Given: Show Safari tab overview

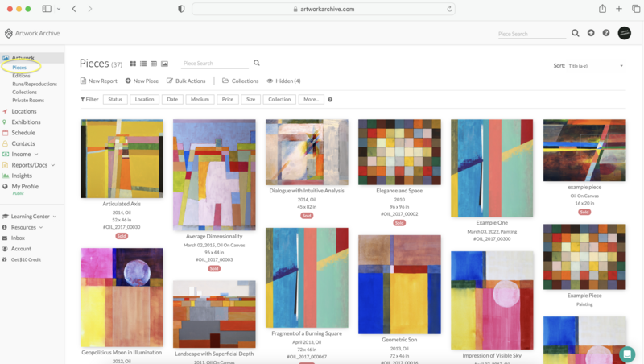Looking at the screenshot, I should 636,9.
